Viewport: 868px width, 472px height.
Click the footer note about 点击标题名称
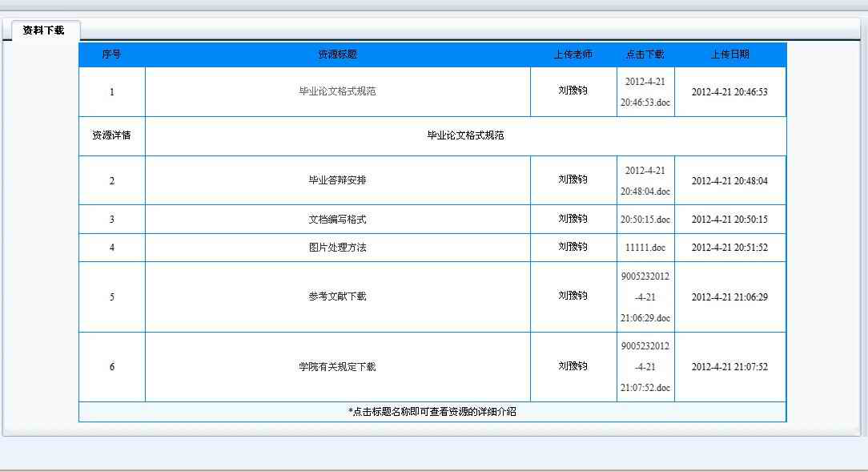pos(432,412)
